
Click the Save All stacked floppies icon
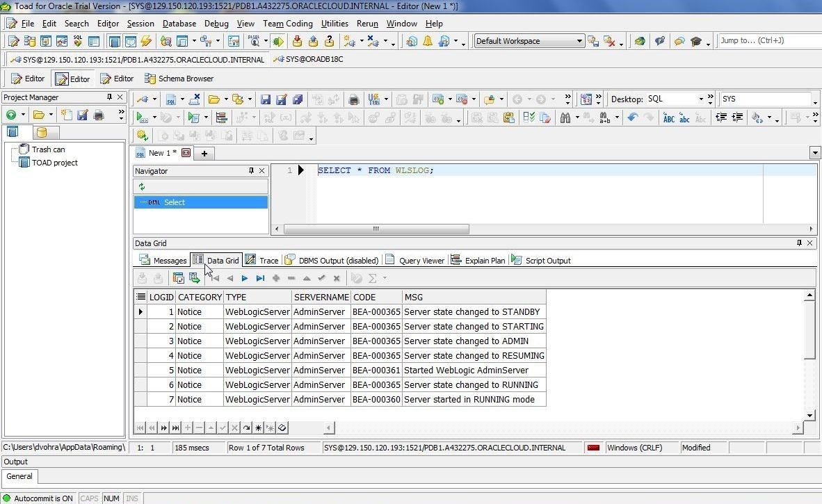pyautogui.click(x=298, y=99)
